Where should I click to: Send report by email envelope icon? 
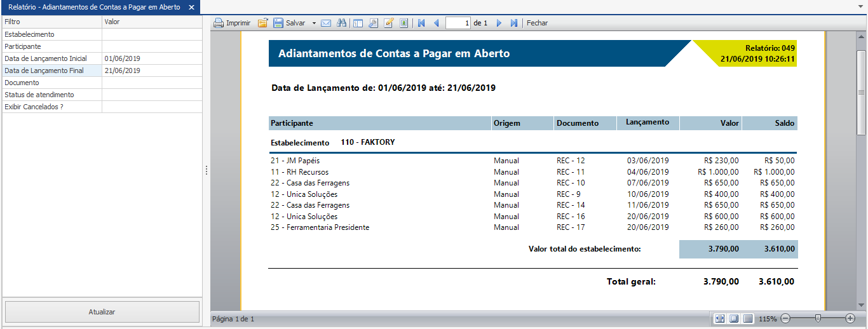(326, 23)
